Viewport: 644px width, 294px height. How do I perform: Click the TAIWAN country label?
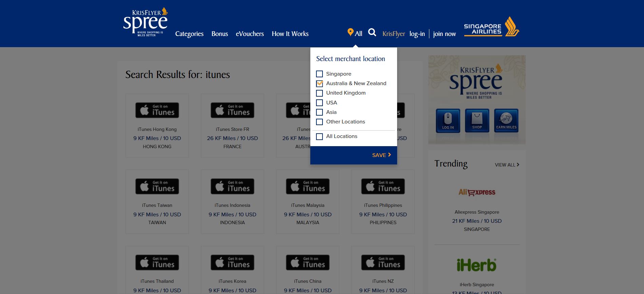pos(157,222)
